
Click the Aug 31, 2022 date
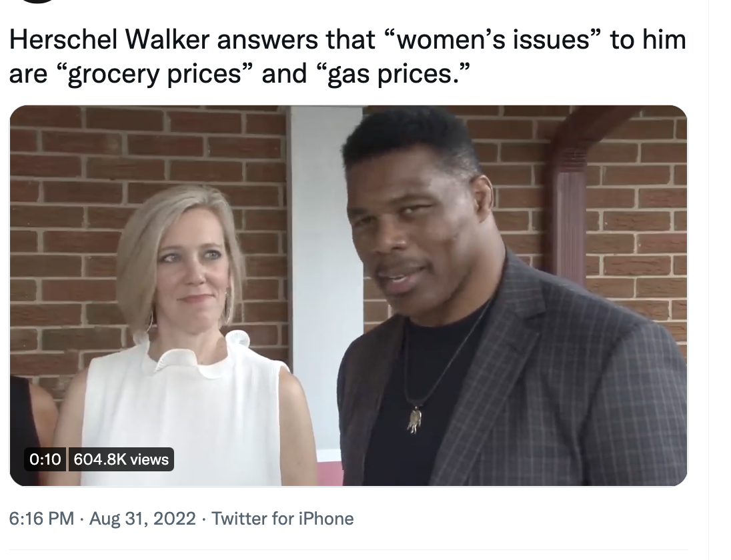click(142, 519)
